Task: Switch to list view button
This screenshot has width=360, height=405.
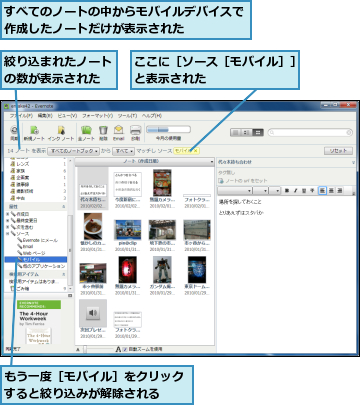Action: (236, 133)
